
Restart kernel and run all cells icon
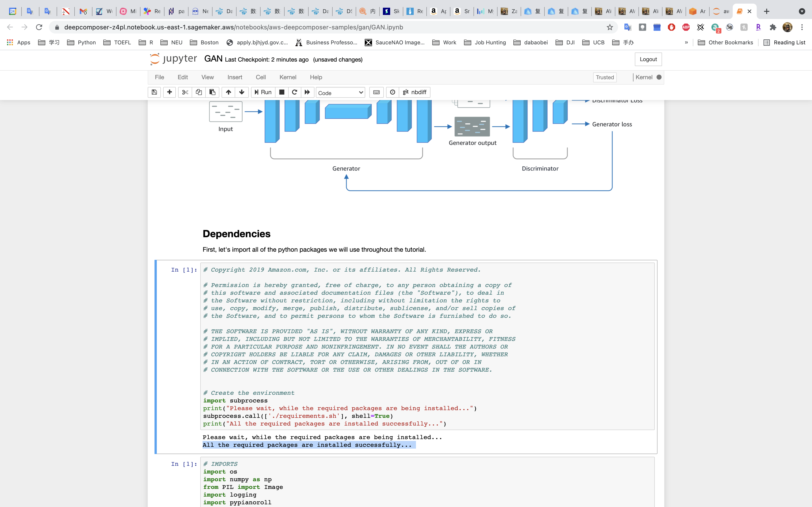[x=307, y=92]
